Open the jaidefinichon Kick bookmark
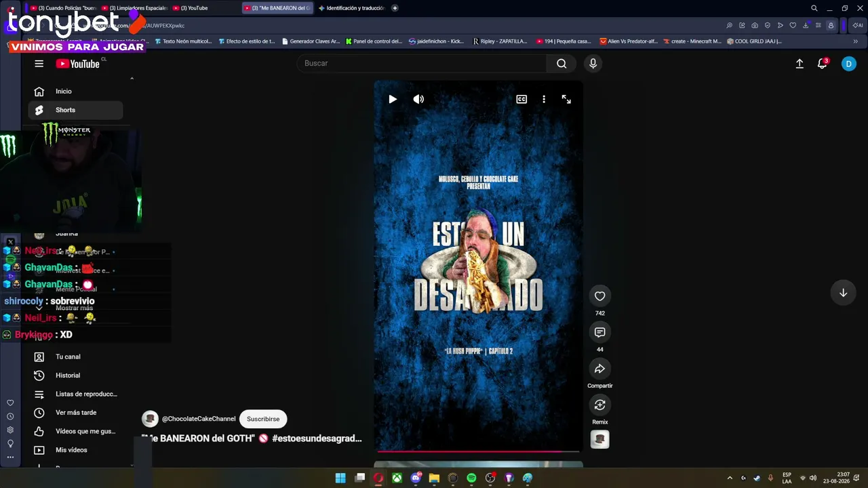Screen dimensions: 868x488 click(437, 41)
